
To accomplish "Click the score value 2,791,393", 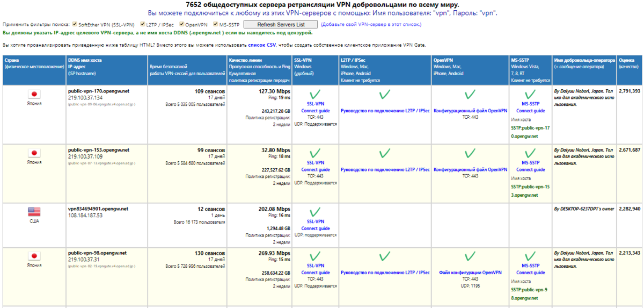I will 630,91.
